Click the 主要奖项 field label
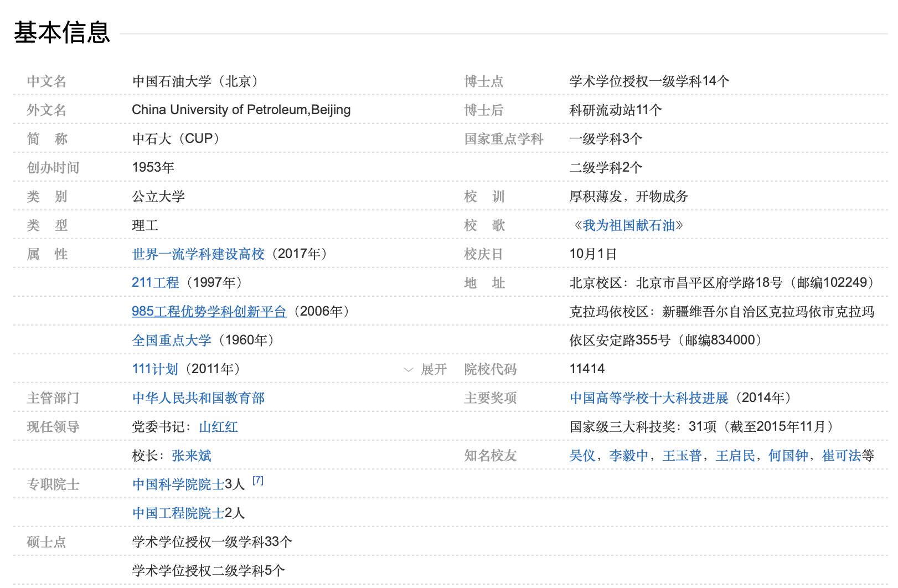This screenshot has width=898, height=588. [x=491, y=398]
